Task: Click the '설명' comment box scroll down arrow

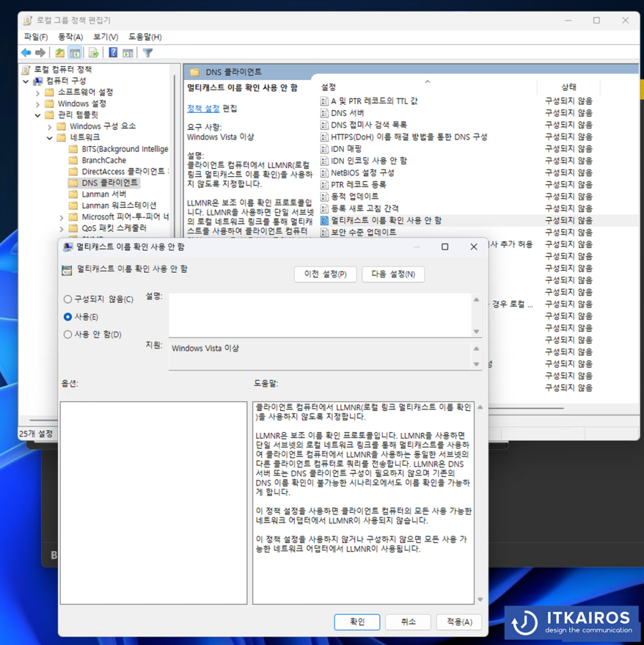Action: pyautogui.click(x=476, y=332)
